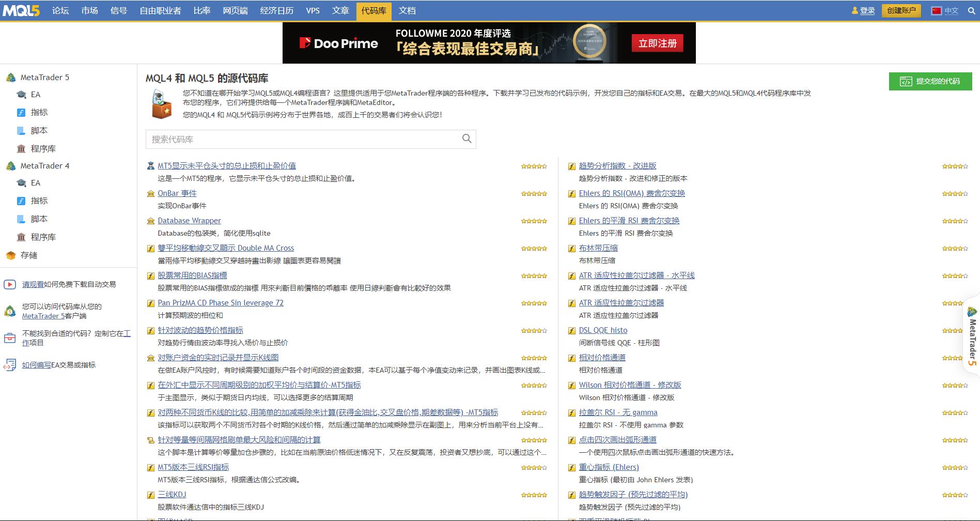Open the 中文 language dropdown

tap(951, 11)
